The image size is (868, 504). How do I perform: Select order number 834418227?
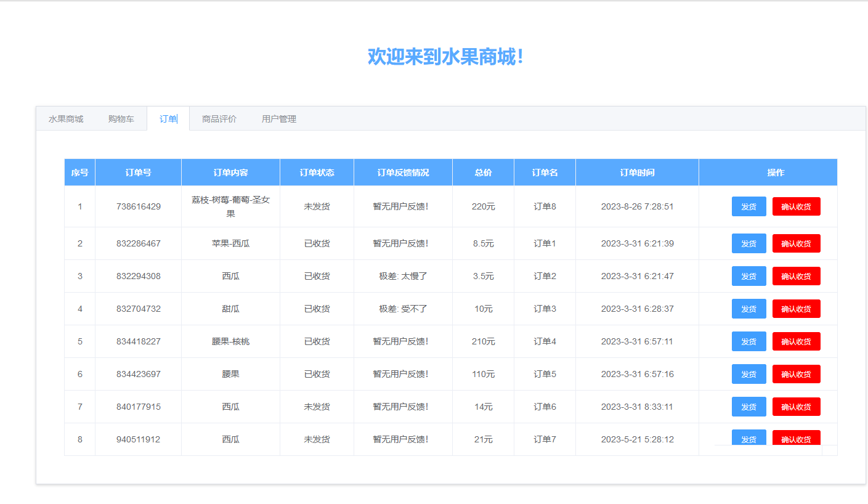click(x=139, y=341)
